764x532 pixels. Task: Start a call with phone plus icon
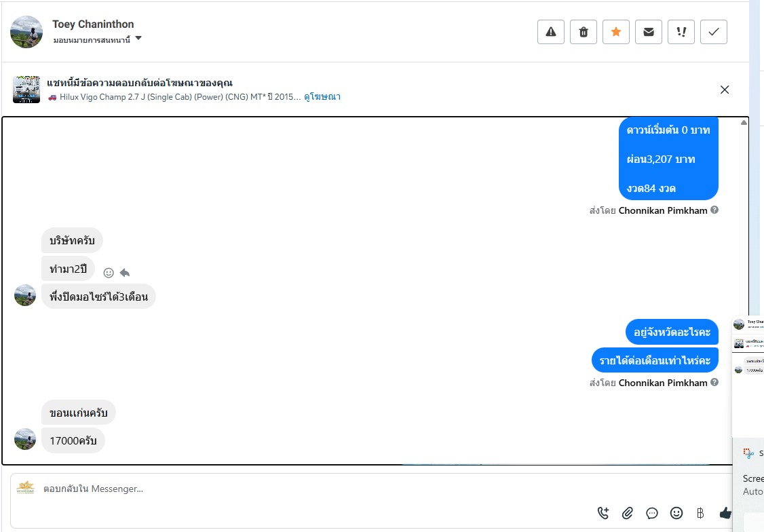[x=603, y=512]
